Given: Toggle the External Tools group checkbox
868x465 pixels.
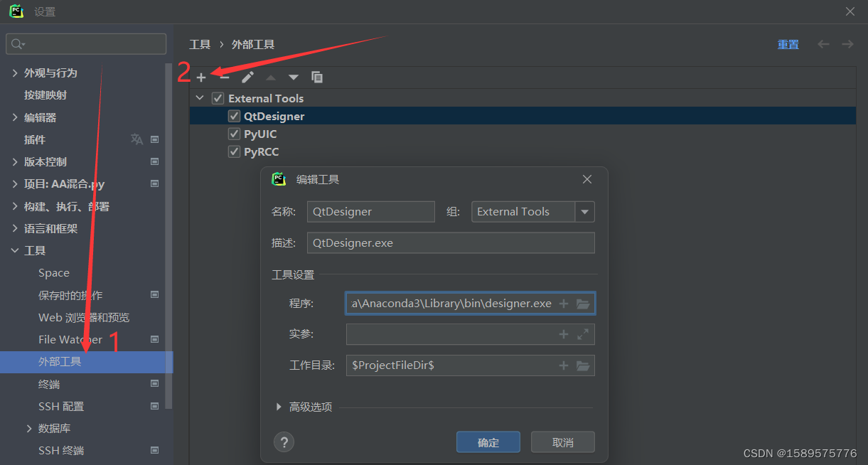Looking at the screenshot, I should tap(218, 98).
